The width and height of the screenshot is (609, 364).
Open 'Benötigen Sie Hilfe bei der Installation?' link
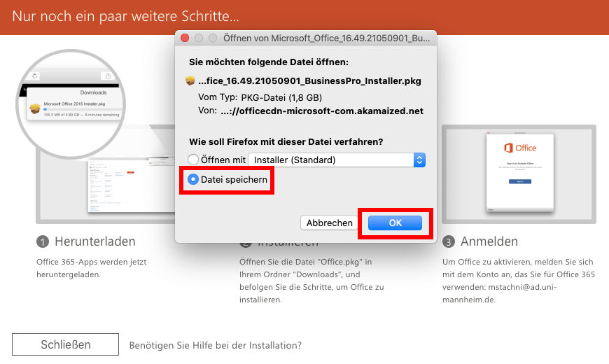tap(215, 345)
